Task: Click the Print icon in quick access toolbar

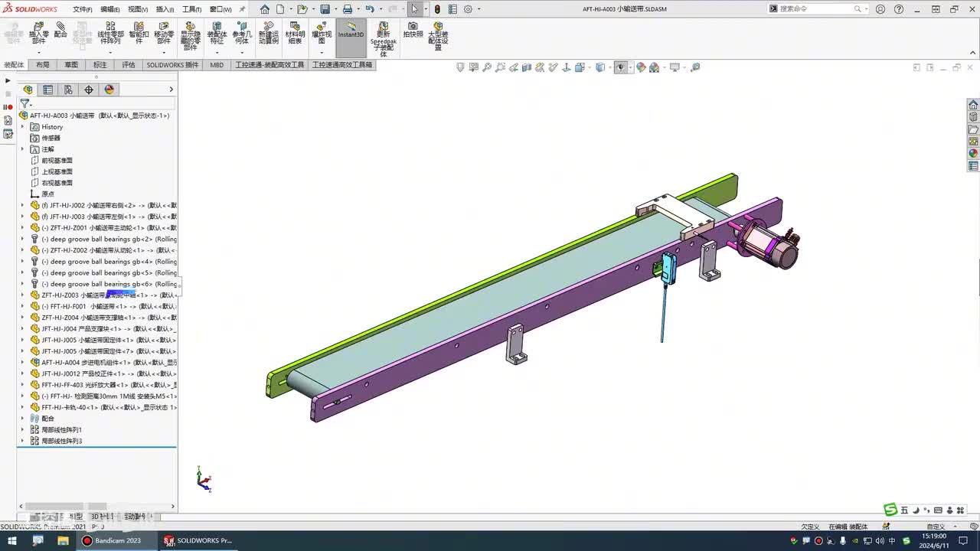Action: [348, 9]
